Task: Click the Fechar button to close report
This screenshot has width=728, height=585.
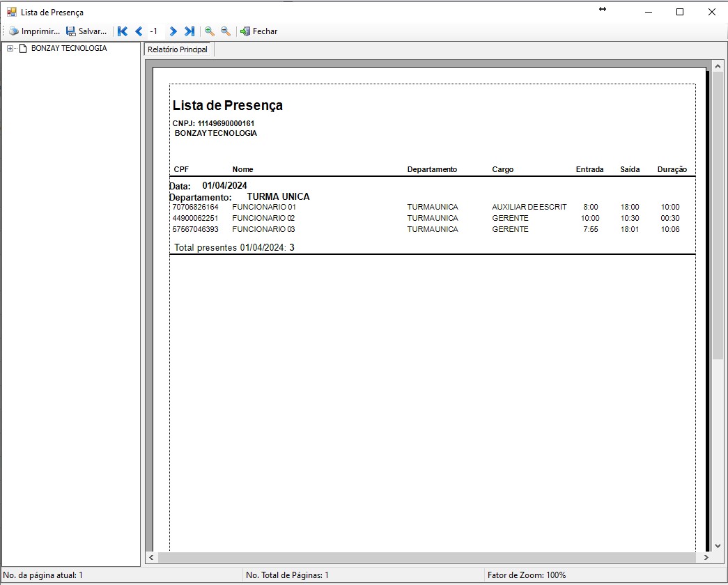Action: click(x=258, y=31)
